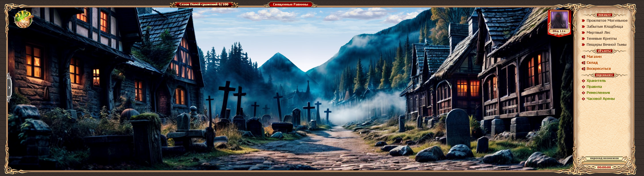Open the hooded ghost buff icon
644x176 pixels.
coord(559,20)
